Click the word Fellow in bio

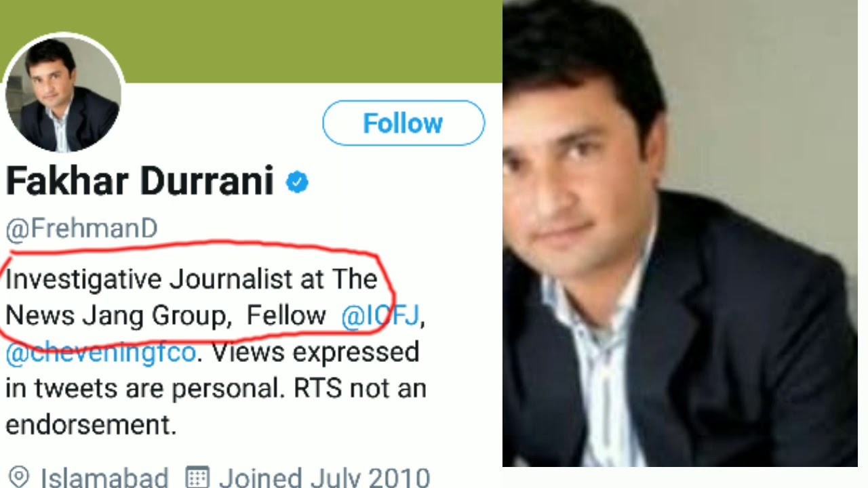pos(286,316)
